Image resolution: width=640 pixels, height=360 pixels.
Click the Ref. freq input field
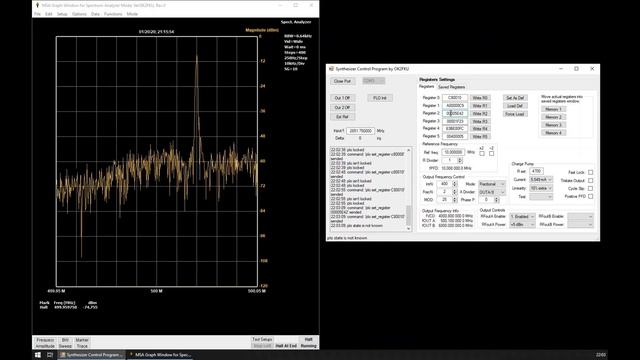pos(453,152)
